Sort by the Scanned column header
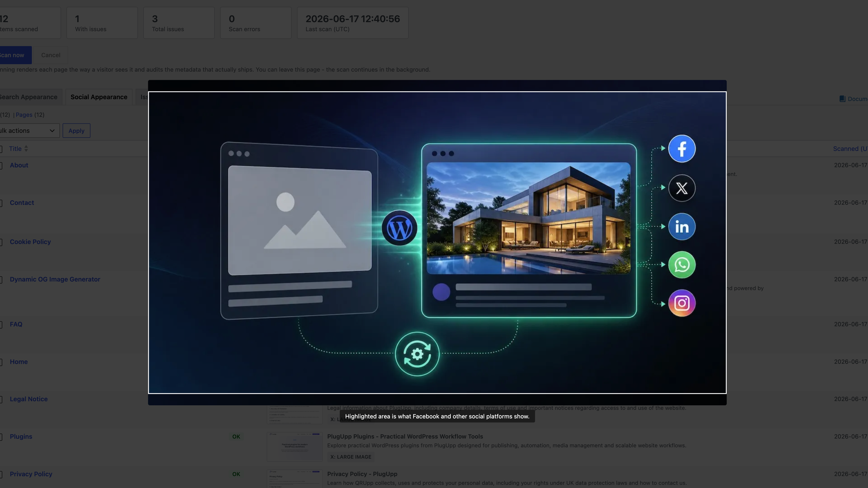Image resolution: width=868 pixels, height=488 pixels. pos(850,149)
